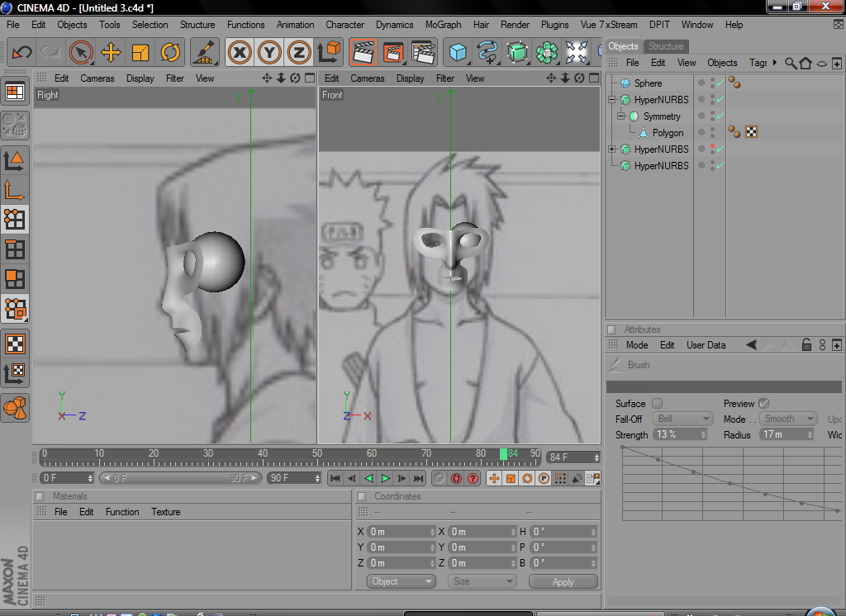Screen dimensions: 846x616
Task: Open the File menu
Action: [13, 25]
